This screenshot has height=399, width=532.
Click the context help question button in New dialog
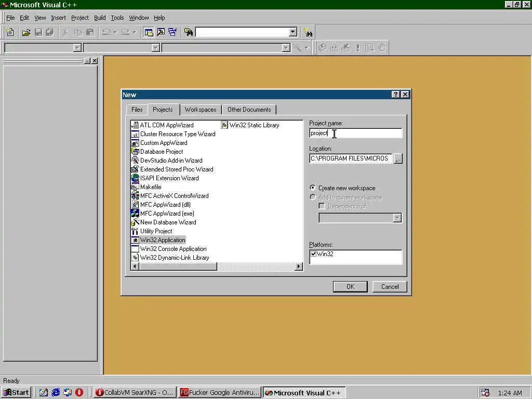[395, 95]
